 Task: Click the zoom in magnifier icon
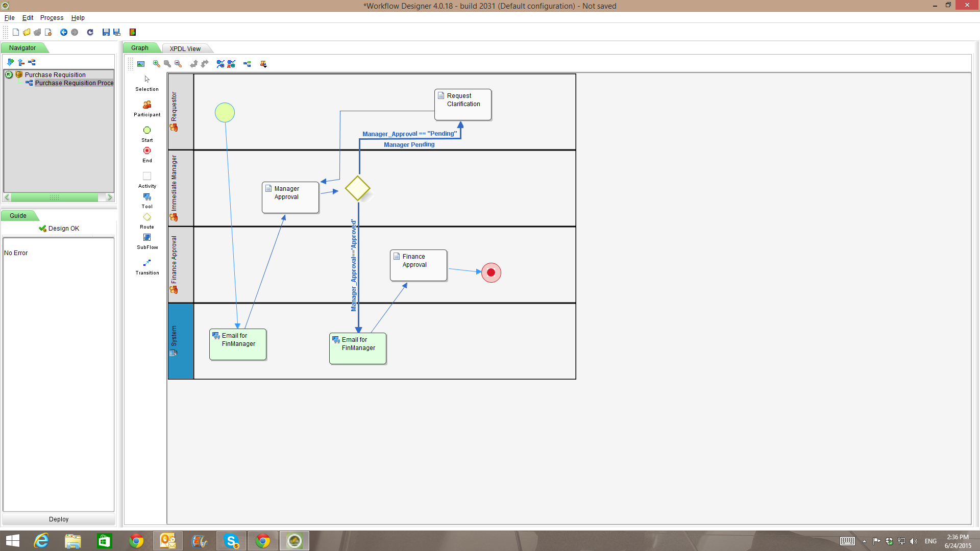tap(156, 64)
